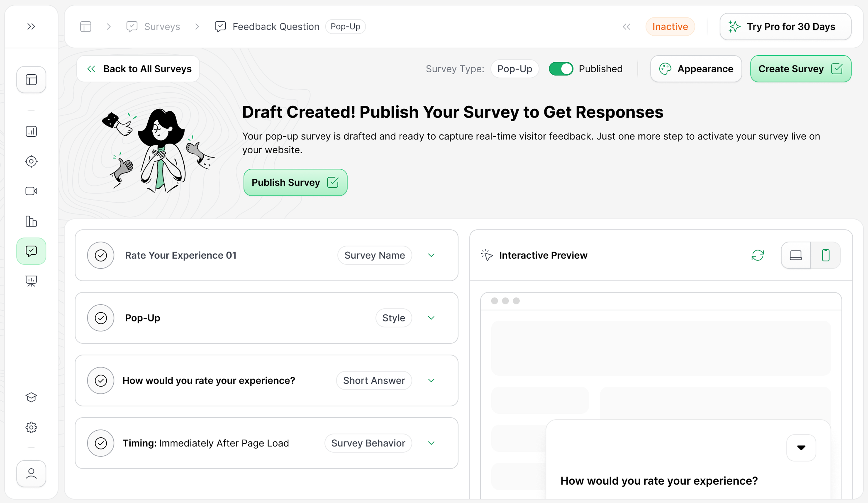The width and height of the screenshot is (868, 503).
Task: Expand the sidebar with double-chevron icon
Action: tap(31, 27)
